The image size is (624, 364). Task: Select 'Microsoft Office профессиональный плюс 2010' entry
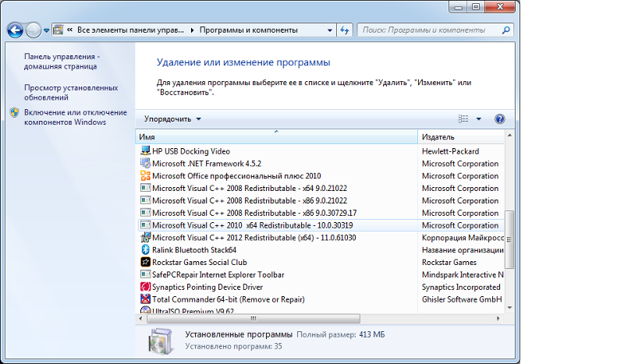[236, 176]
